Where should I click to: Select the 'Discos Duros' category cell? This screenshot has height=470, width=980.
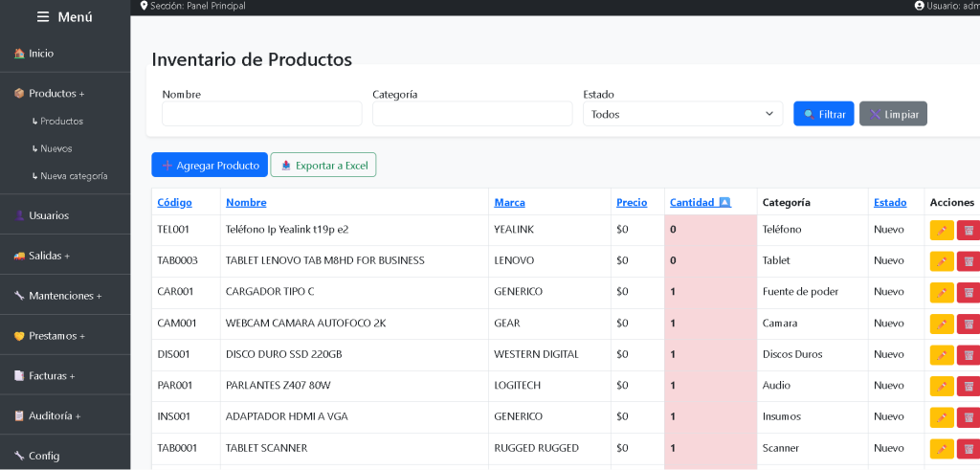tap(813, 355)
